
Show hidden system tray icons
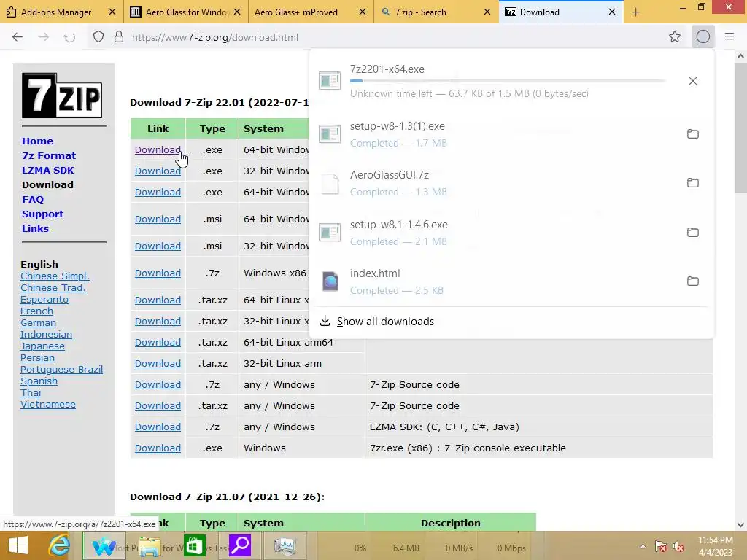[643, 547]
